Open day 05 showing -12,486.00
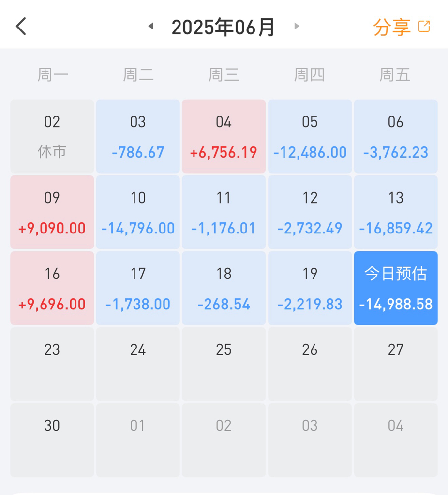 click(310, 136)
